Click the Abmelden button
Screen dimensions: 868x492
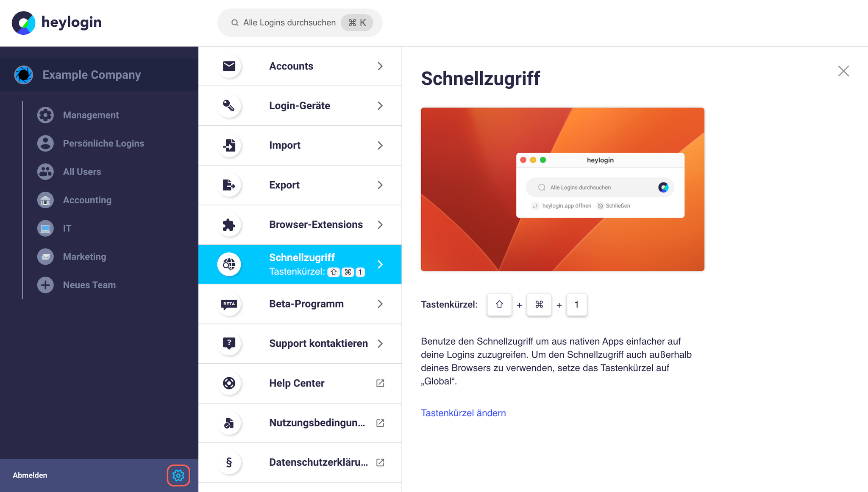30,475
